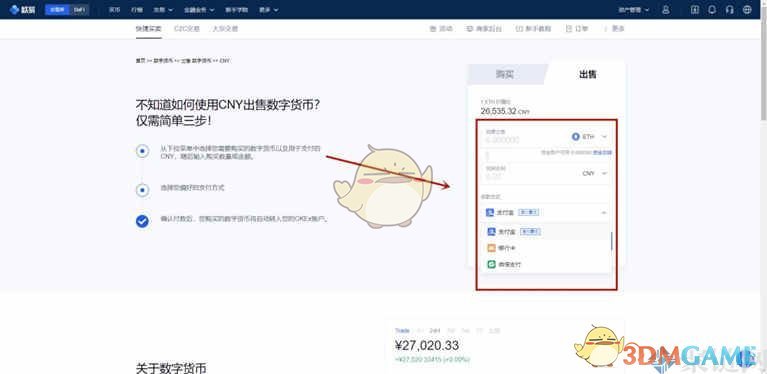Open customer support headset icon

(x=730, y=9)
